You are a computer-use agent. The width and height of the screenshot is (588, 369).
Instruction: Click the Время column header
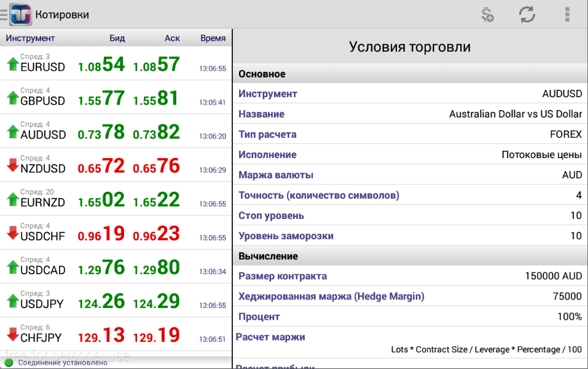213,38
